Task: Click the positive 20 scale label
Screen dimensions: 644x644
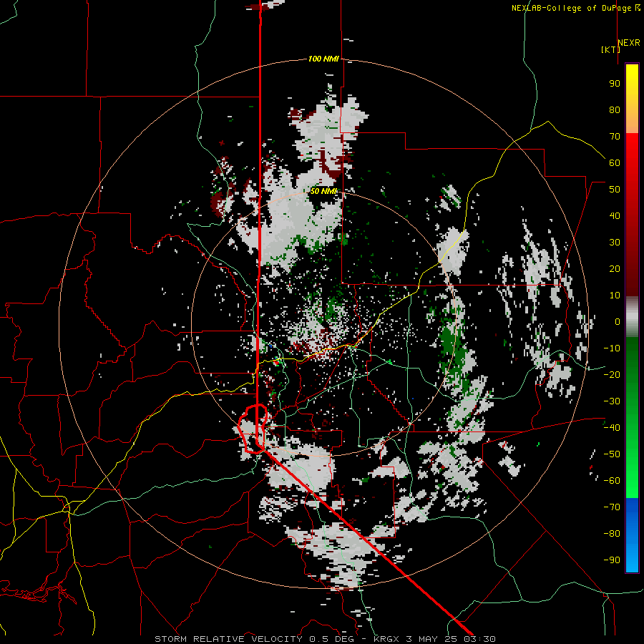Action: pos(615,268)
